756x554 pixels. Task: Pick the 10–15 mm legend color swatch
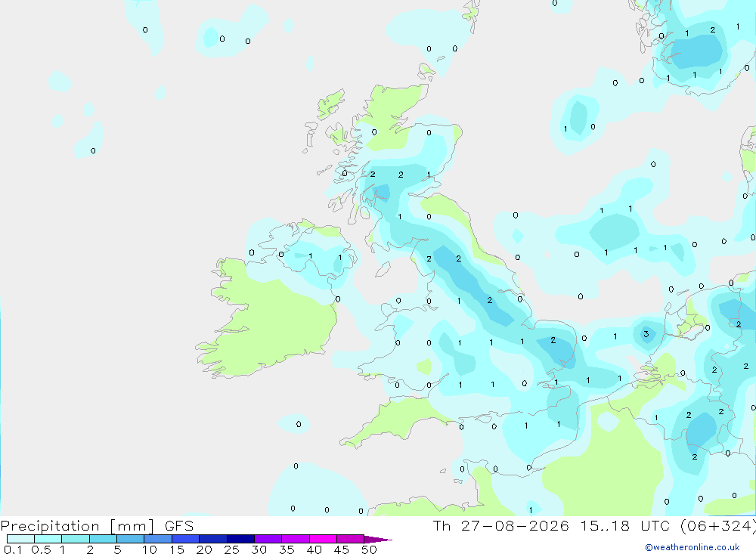[158, 539]
